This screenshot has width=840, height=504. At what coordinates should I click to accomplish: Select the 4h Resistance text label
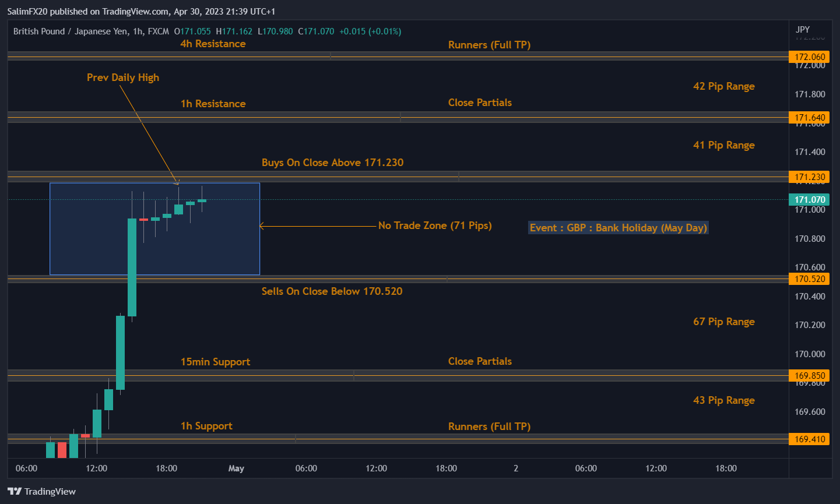pos(213,44)
